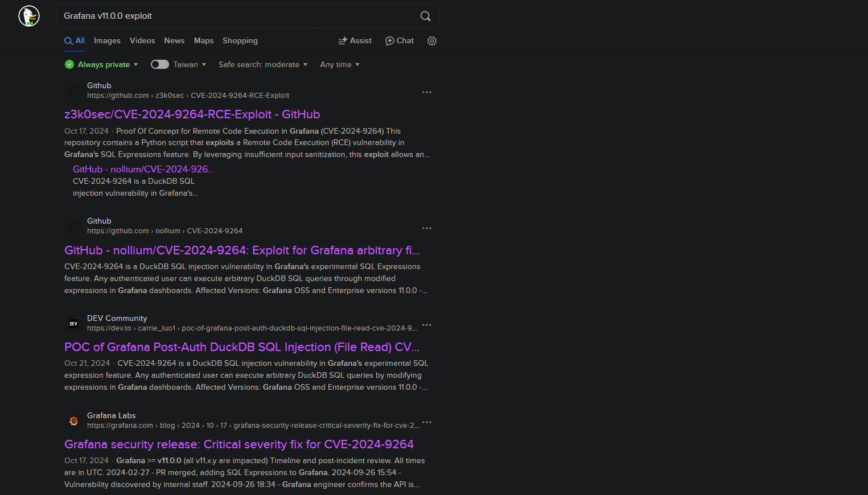868x495 pixels.
Task: Click URL github.com › z3k0sec › CVE-2024-9264-RCE-Exploit
Action: pyautogui.click(x=188, y=96)
